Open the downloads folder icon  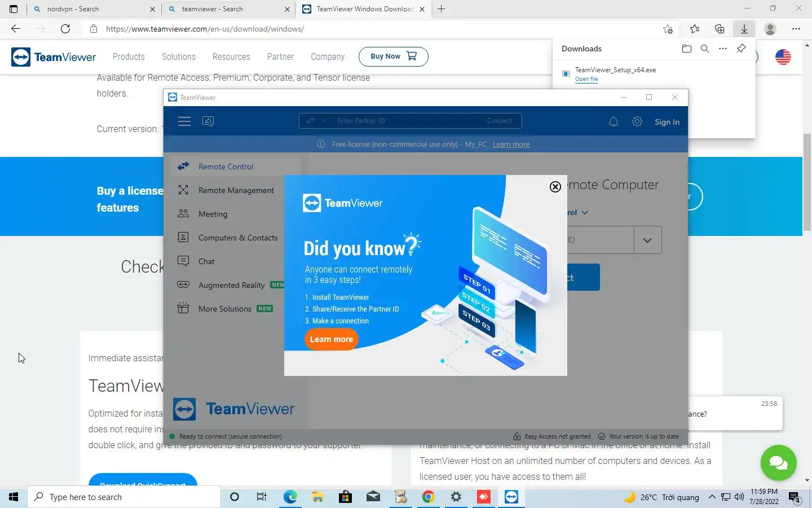click(x=686, y=49)
